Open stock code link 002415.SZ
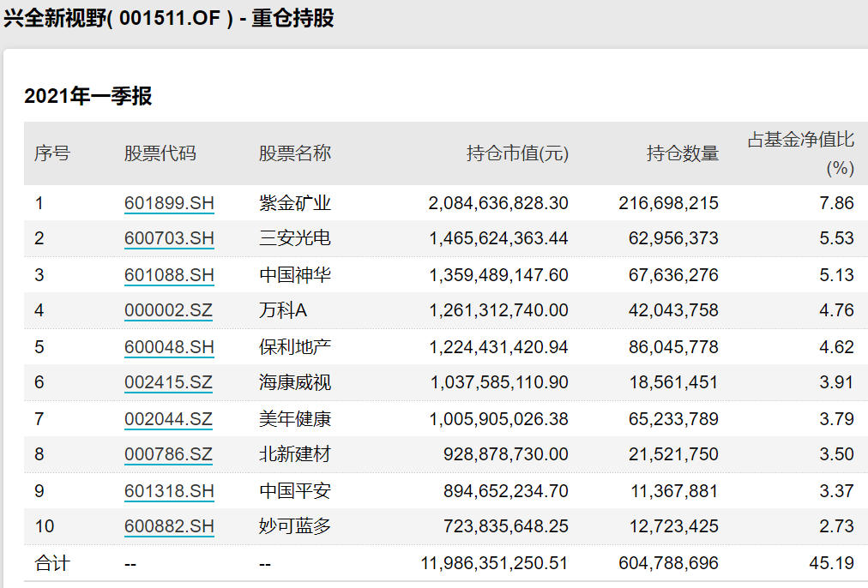 pos(168,382)
